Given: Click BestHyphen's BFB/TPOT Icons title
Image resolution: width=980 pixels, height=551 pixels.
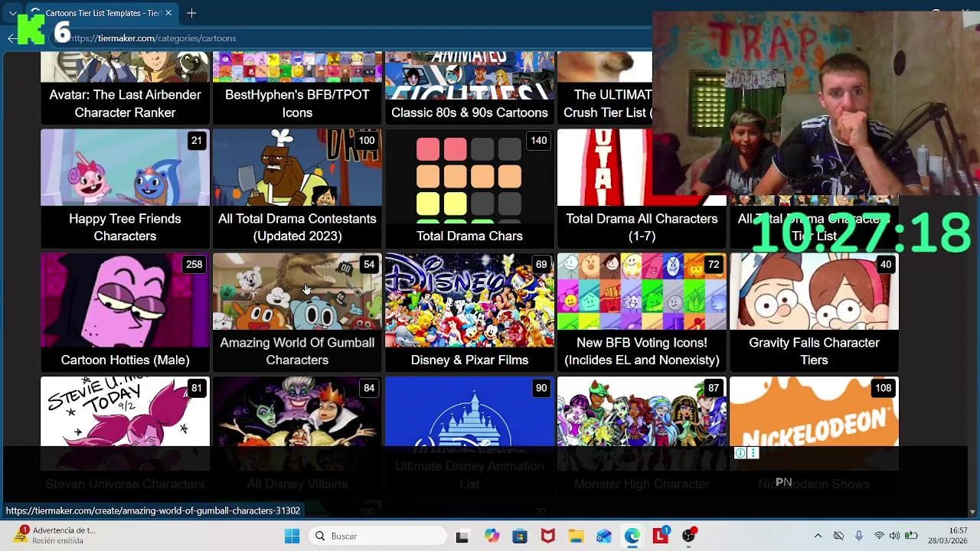Looking at the screenshot, I should (297, 103).
